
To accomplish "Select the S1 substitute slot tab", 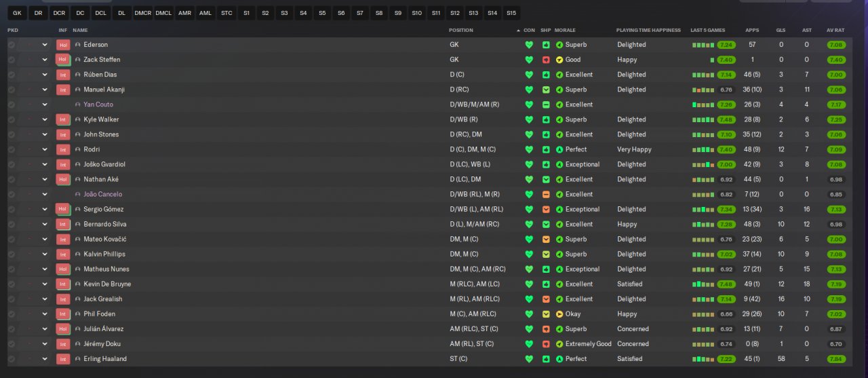I will pyautogui.click(x=246, y=13).
